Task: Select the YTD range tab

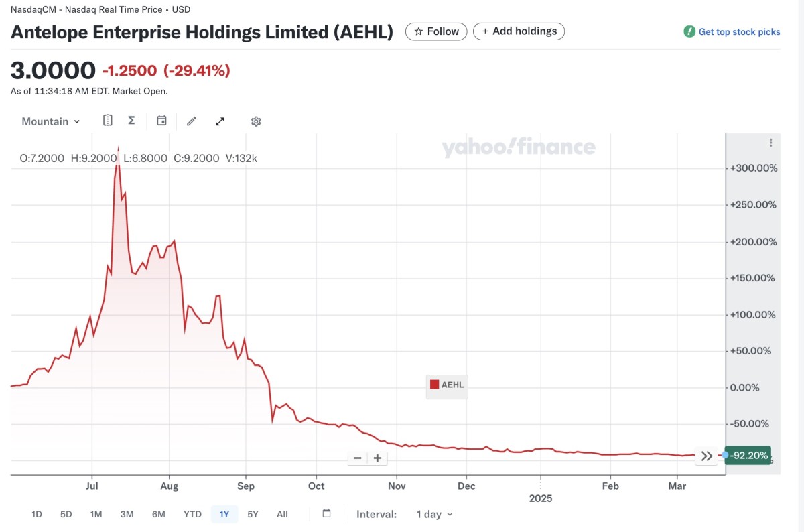Action: click(192, 514)
